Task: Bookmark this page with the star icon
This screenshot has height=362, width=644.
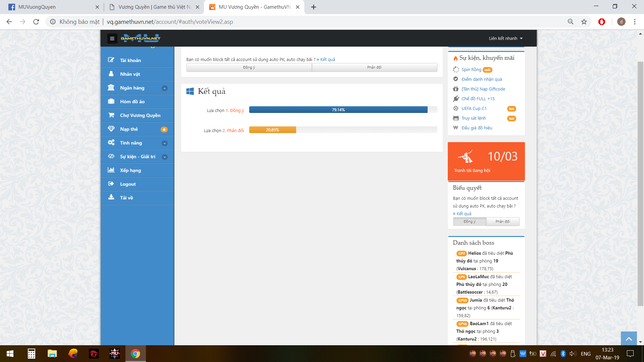Action: (584, 22)
